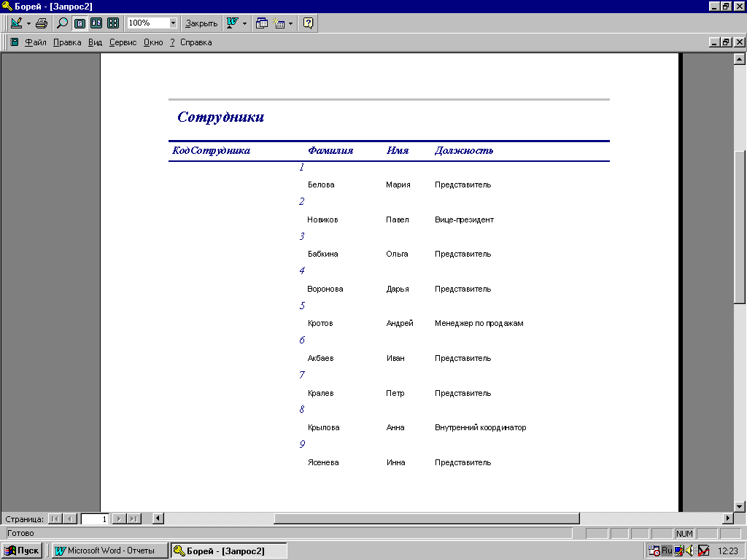Image resolution: width=747 pixels, height=560 pixels.
Task: Click the Access key icon in the title bar
Action: click(7, 6)
